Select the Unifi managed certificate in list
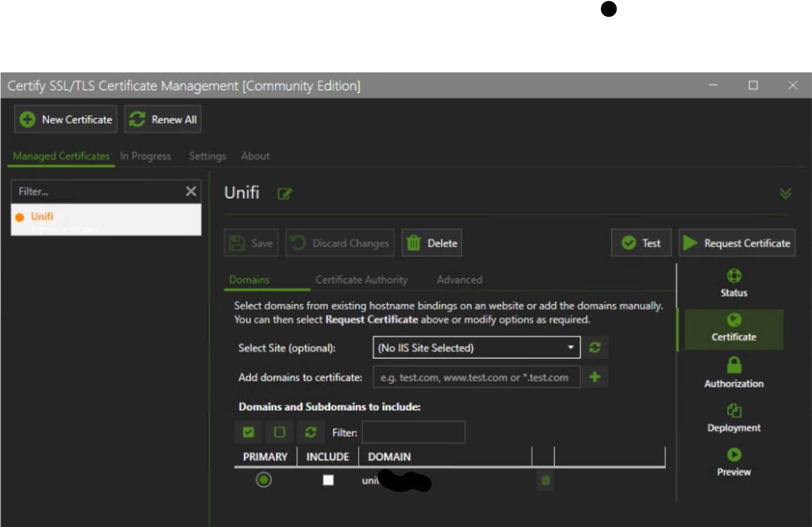 coord(106,220)
